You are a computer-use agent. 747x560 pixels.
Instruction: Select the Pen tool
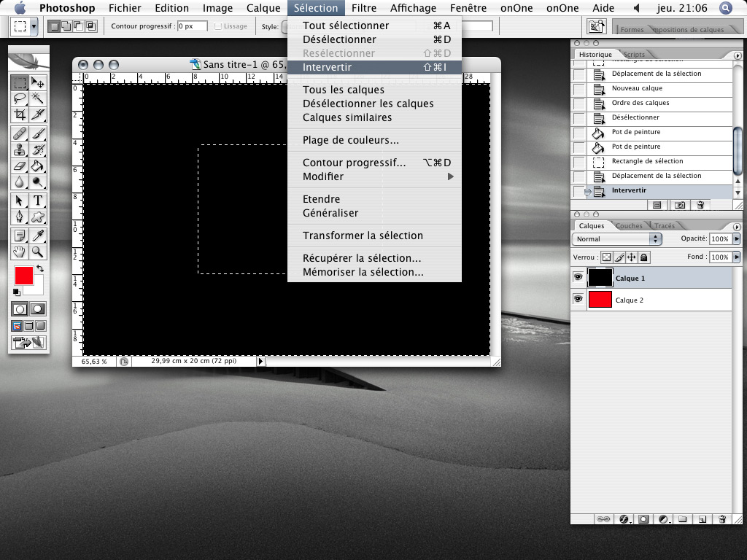tap(20, 217)
